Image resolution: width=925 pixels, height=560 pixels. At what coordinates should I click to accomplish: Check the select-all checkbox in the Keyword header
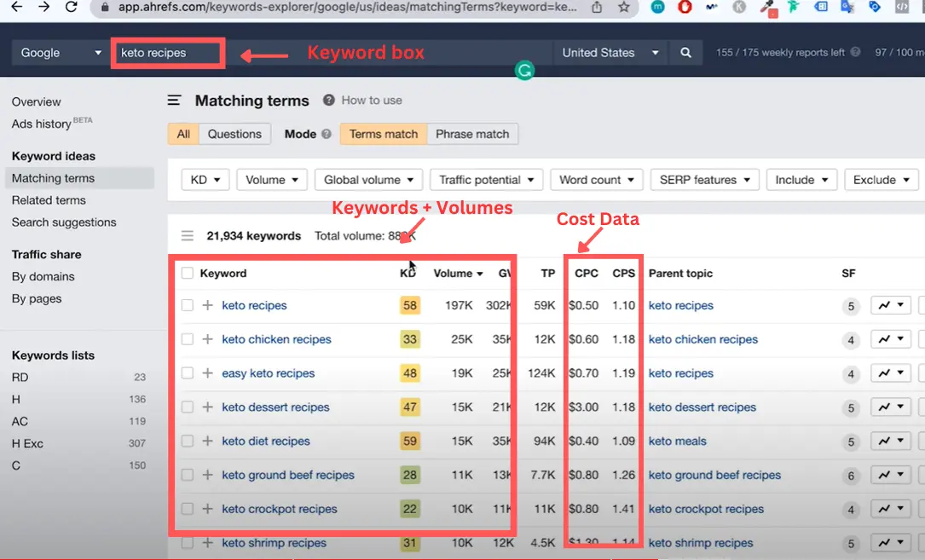click(186, 273)
